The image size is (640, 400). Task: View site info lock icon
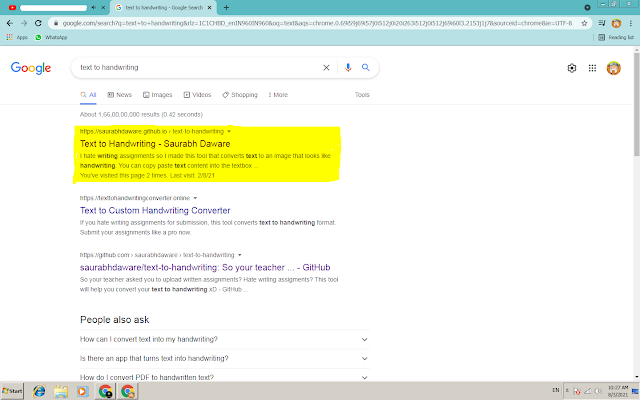[x=56, y=23]
